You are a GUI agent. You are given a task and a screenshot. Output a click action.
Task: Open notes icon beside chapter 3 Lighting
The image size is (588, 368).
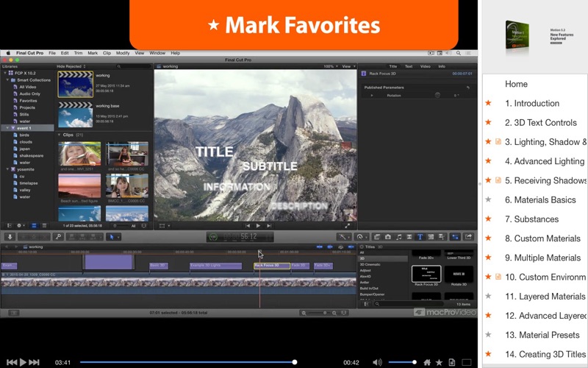498,141
